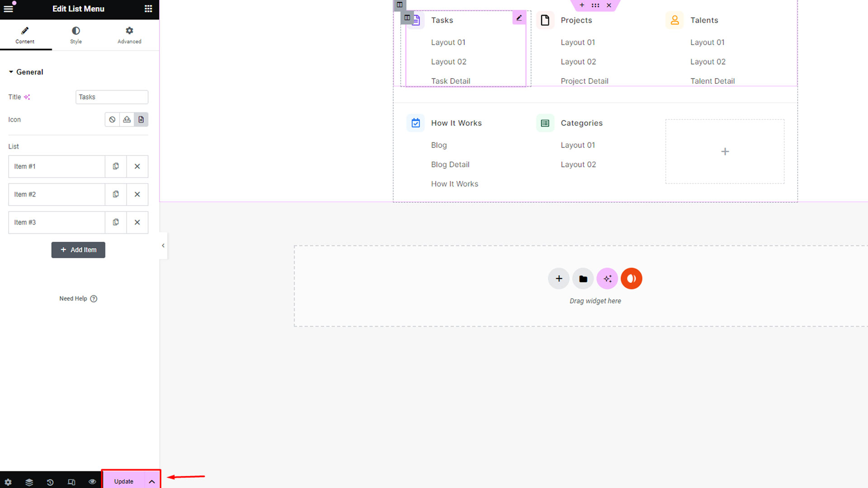Image resolution: width=868 pixels, height=488 pixels.
Task: Open the widgets grid panel
Action: click(x=148, y=9)
